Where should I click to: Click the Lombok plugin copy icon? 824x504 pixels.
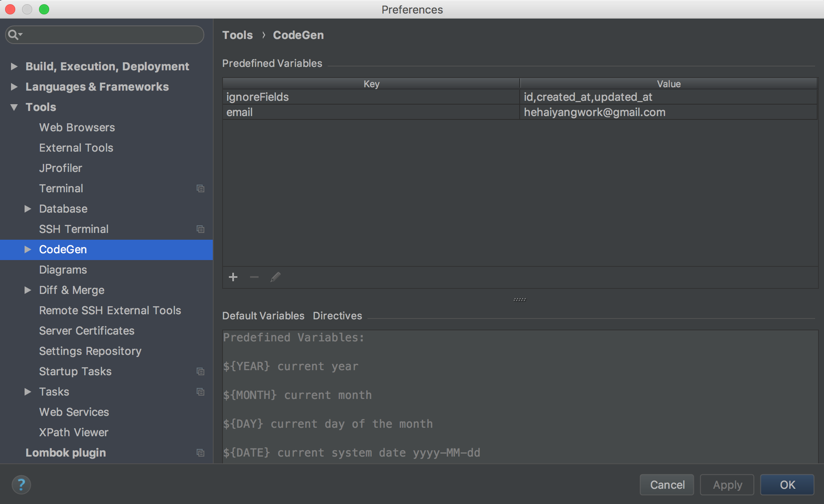[x=200, y=452]
